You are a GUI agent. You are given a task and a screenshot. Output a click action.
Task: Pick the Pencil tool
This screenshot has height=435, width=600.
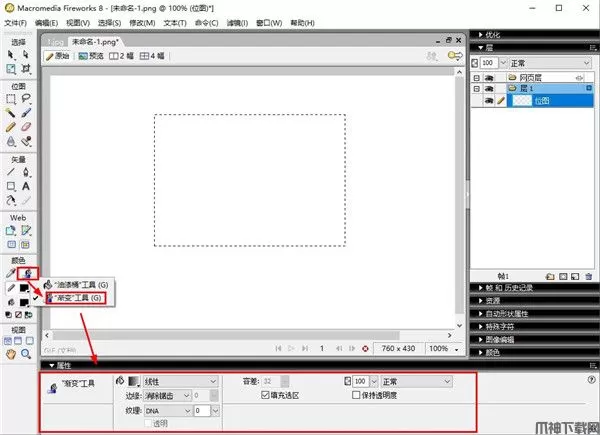11,127
